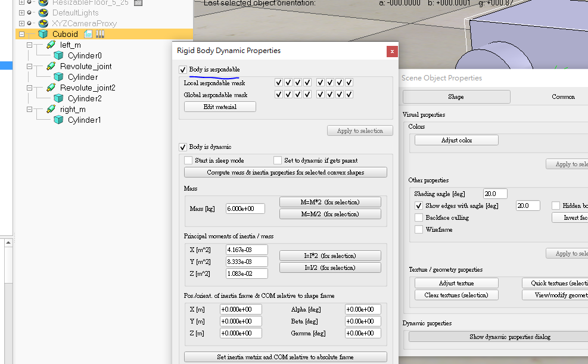The width and height of the screenshot is (588, 364).
Task: Click the Cuboid shape icon in hierarchy
Action: coord(43,34)
